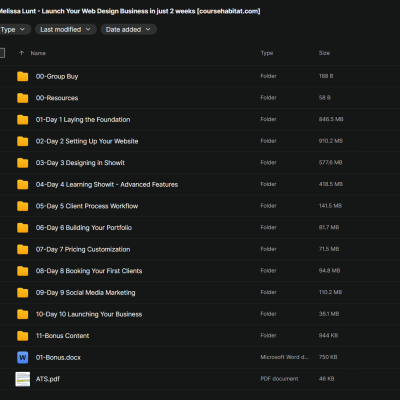Click the 00-Resources folder icon
Screen dimensions: 400x400
[x=23, y=98]
